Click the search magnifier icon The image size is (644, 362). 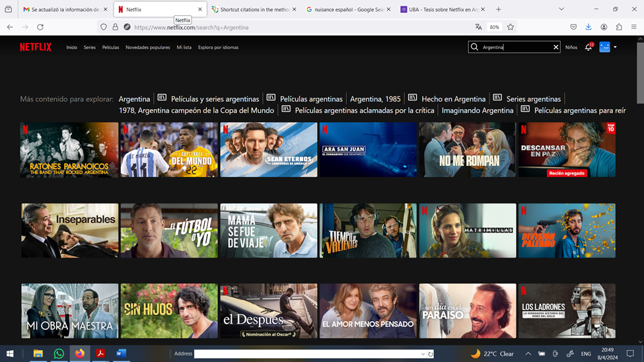point(474,47)
